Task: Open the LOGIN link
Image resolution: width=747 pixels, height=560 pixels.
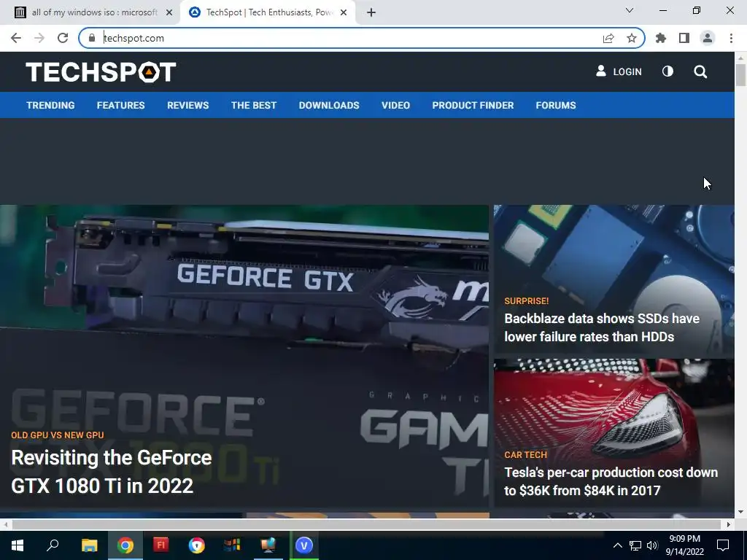Action: (x=619, y=71)
